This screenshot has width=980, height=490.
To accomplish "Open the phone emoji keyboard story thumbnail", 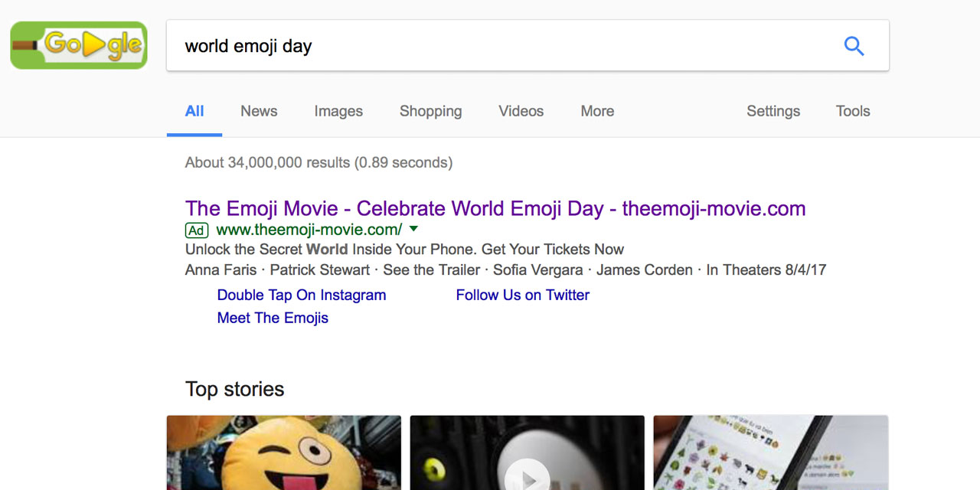I will (771, 453).
